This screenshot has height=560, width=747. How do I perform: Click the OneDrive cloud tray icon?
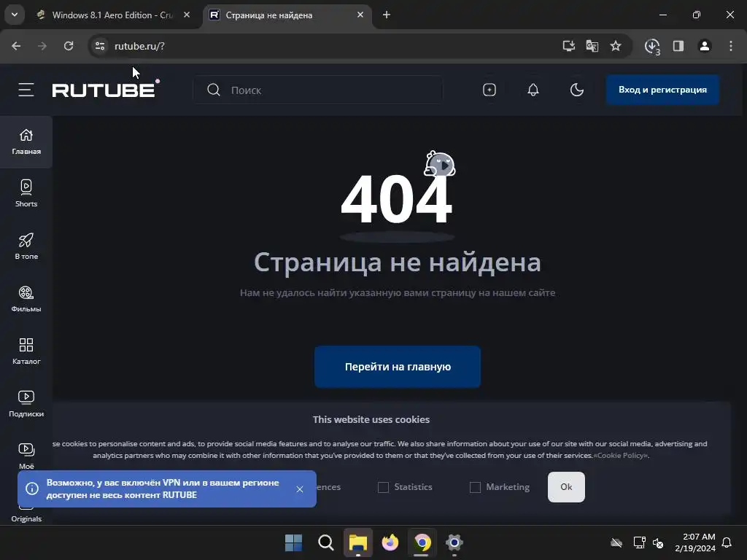click(x=616, y=542)
